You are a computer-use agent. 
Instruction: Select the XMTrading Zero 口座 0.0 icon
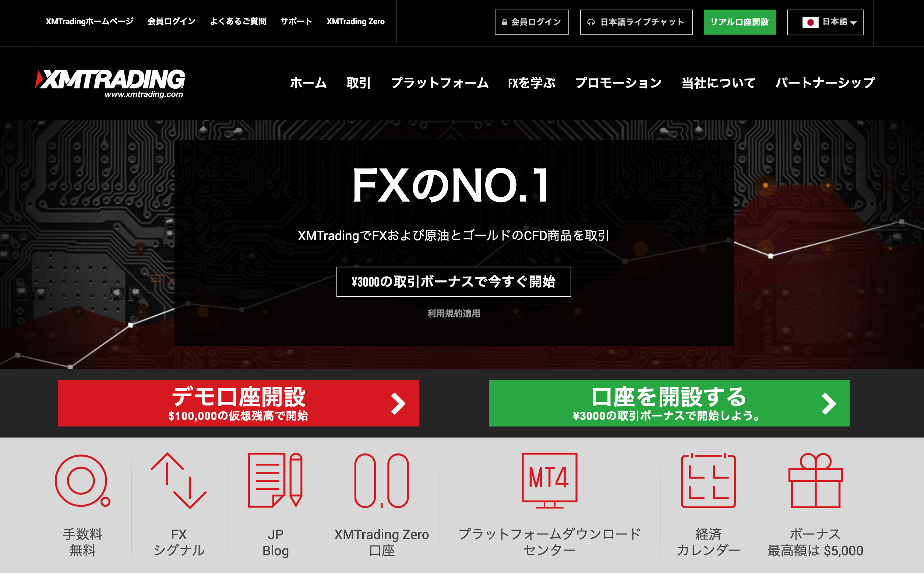click(x=381, y=481)
